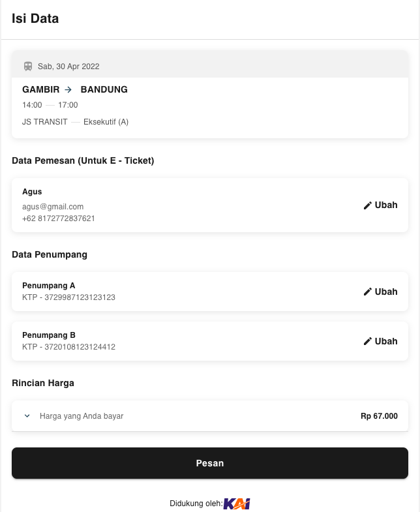Click the Sab, 30 Apr 2022 date header
This screenshot has height=512, width=420.
click(68, 67)
